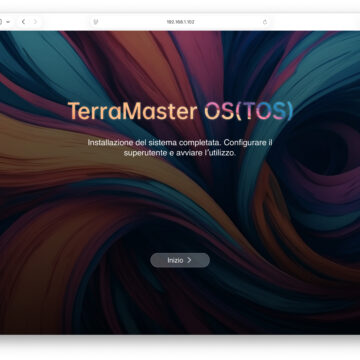Image resolution: width=360 pixels, height=360 pixels.
Task: Click the address bar showing 192.168.1.102
Action: (x=180, y=22)
